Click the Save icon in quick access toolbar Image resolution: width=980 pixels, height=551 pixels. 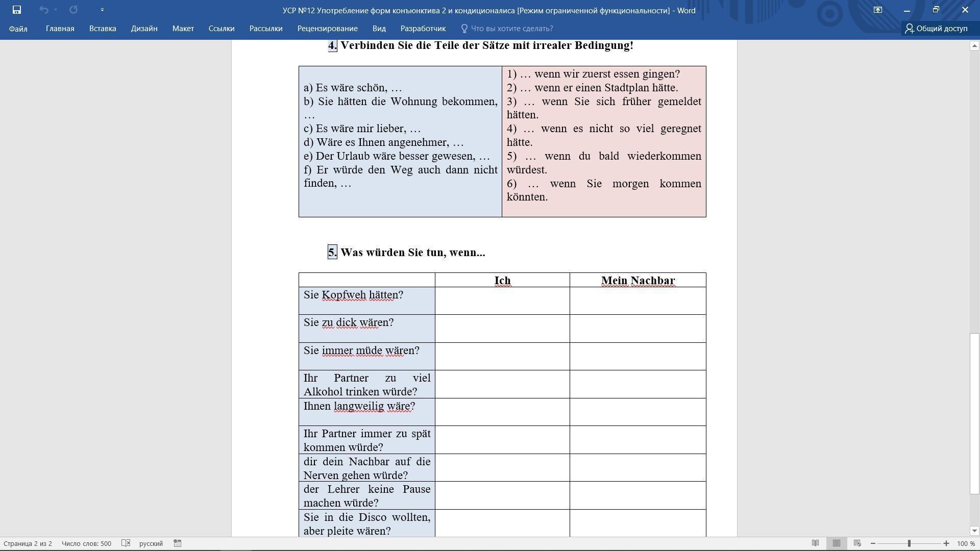[x=16, y=10]
